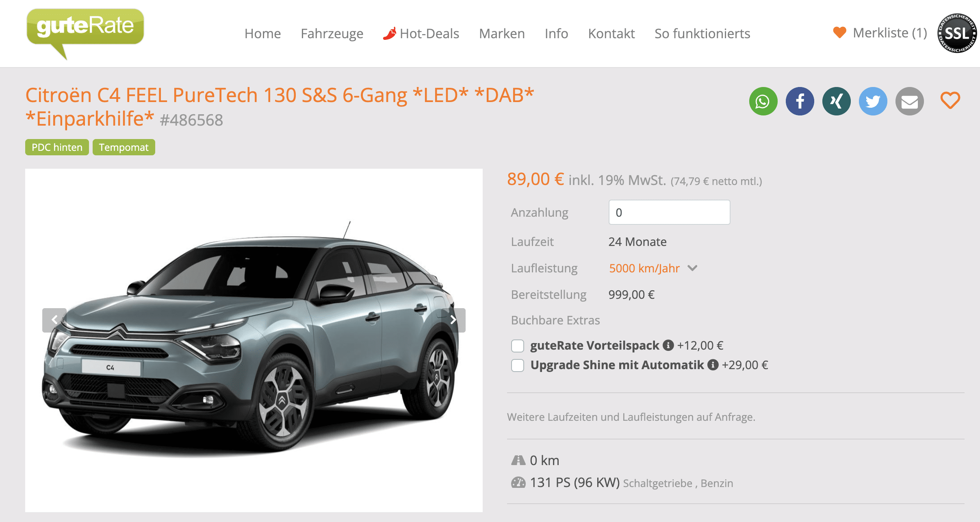
Task: Show next car image in gallery
Action: pyautogui.click(x=453, y=320)
